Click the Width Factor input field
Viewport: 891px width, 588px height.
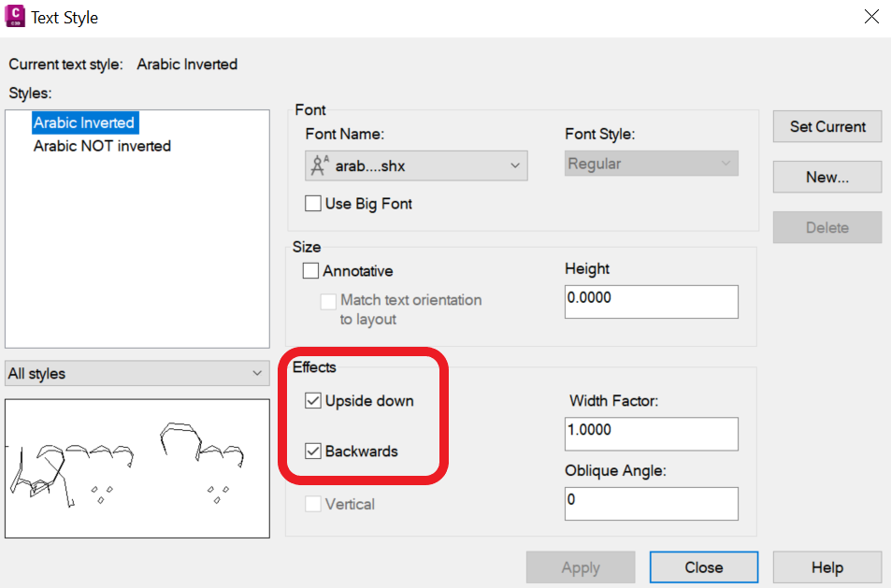pyautogui.click(x=651, y=434)
